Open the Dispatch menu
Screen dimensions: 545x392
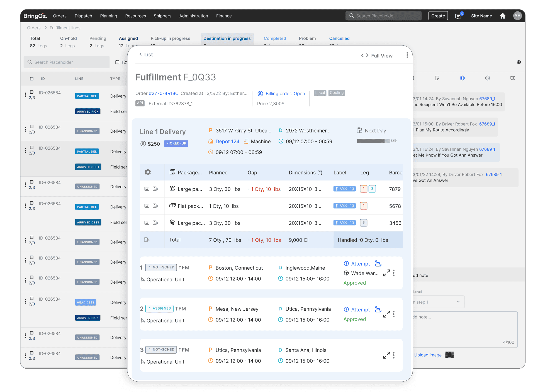(x=83, y=16)
